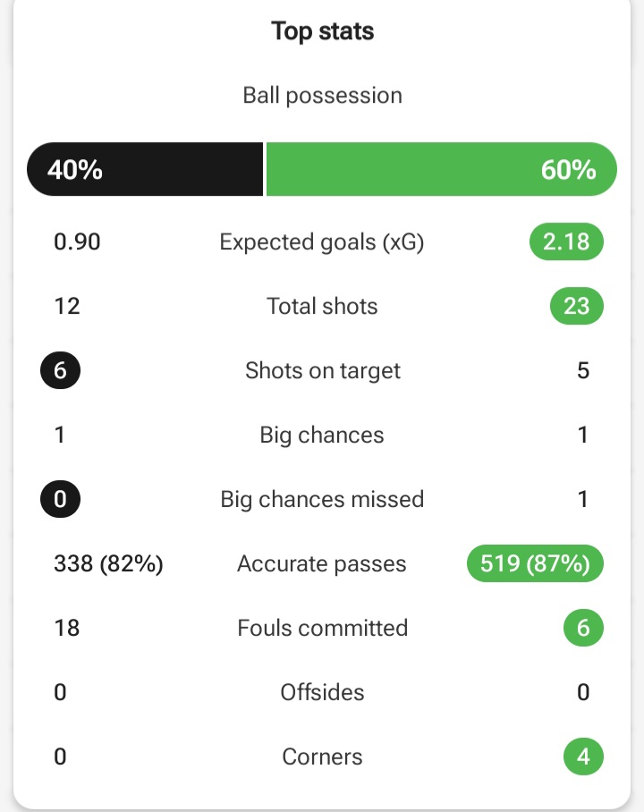The image size is (644, 812).
Task: Click the black 6 shots on target badge
Action: pos(61,371)
